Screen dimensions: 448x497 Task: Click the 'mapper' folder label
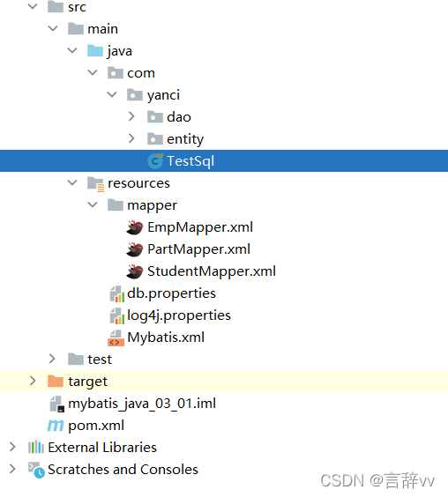[153, 205]
